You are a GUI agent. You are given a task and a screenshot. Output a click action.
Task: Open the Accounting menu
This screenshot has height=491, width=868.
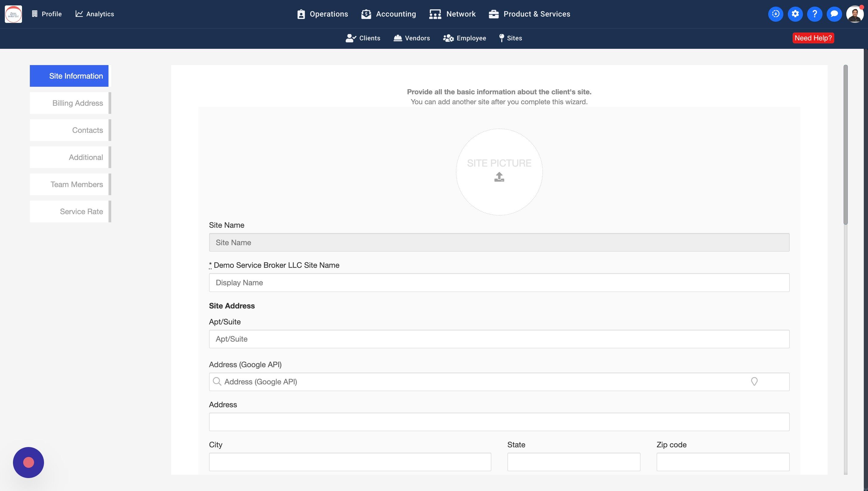tap(388, 14)
